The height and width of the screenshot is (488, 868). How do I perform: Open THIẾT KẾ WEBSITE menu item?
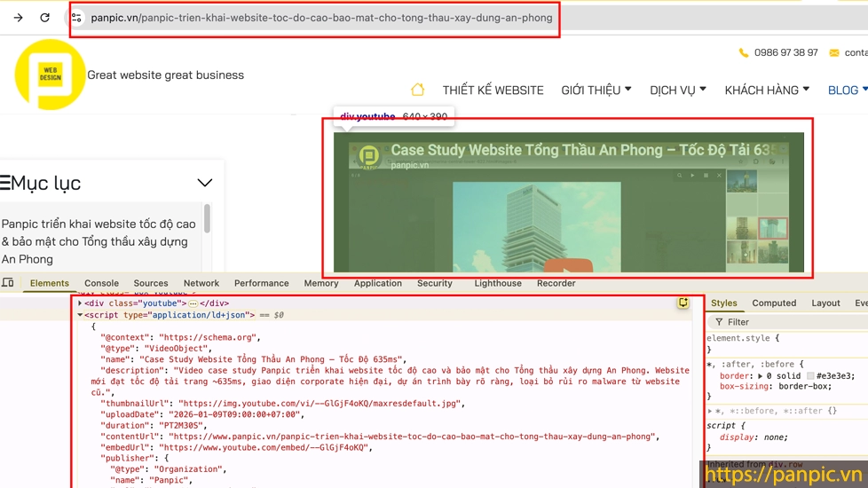[x=493, y=91]
